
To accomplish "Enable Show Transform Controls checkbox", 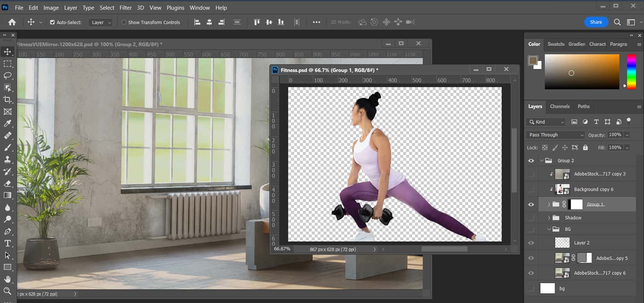I will point(124,22).
